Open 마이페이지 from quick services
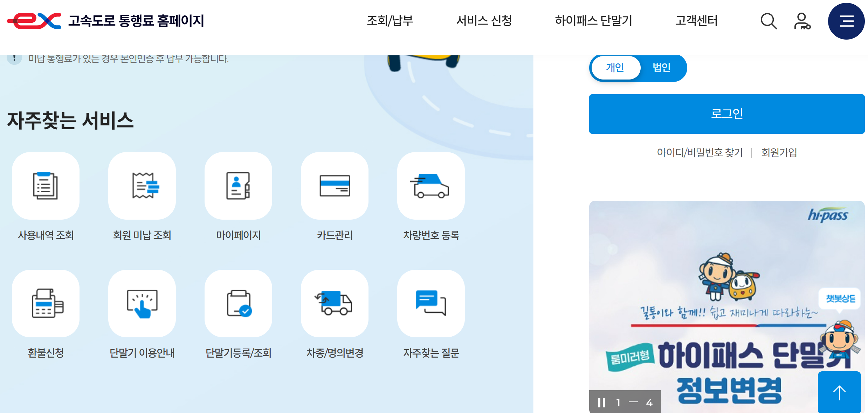 238,186
